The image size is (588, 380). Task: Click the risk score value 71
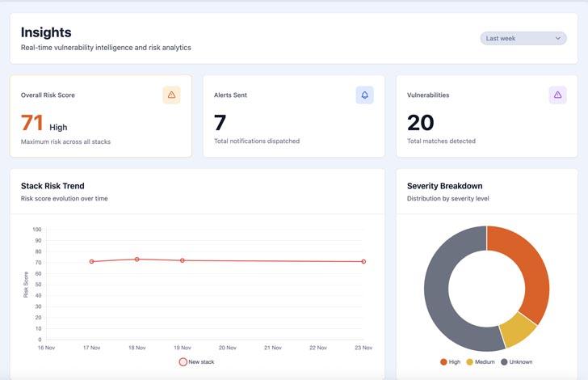[x=32, y=123]
